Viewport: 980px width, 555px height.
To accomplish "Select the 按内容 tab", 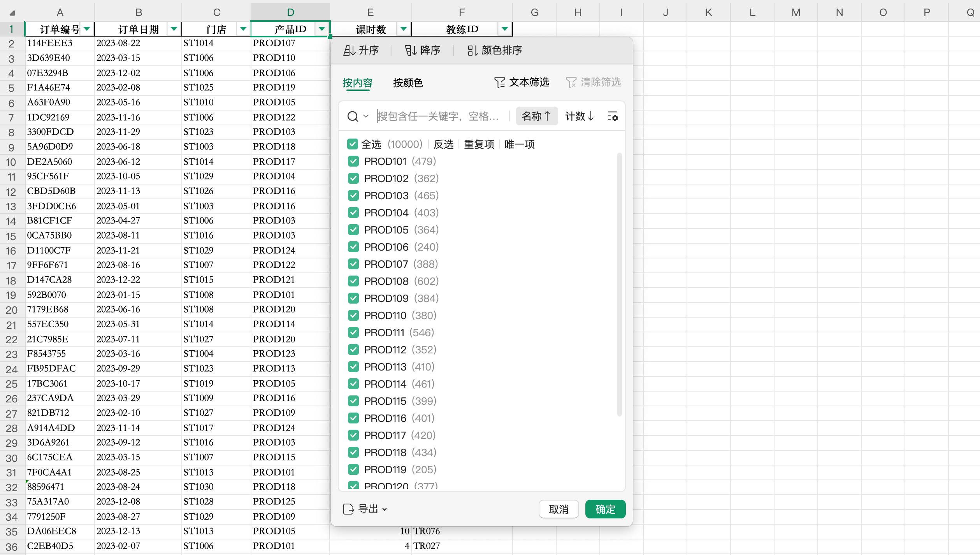I will point(357,83).
